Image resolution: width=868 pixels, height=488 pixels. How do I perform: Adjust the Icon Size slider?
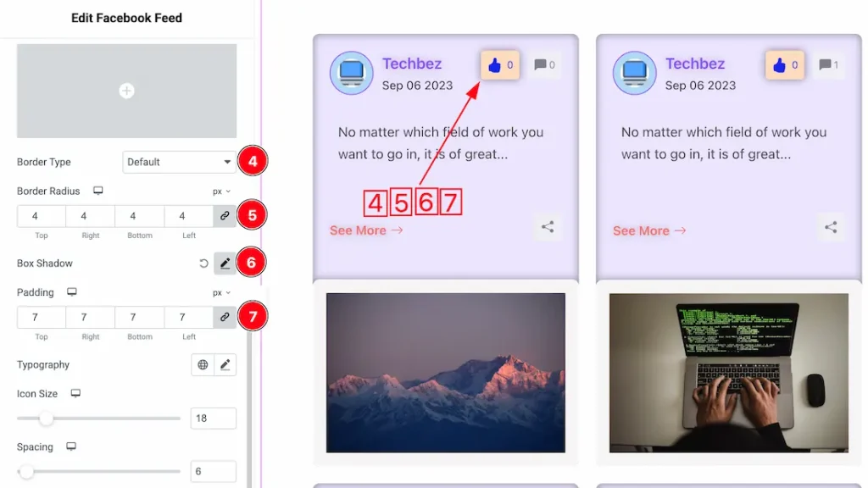pos(47,419)
